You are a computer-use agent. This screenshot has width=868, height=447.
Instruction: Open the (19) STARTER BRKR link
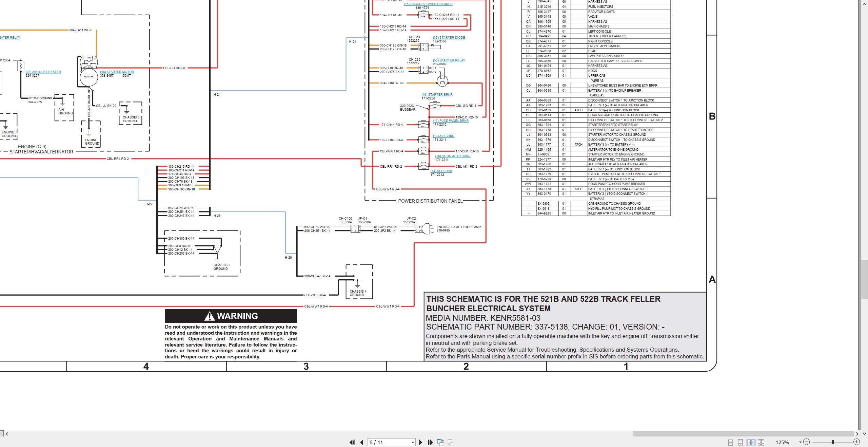(437, 95)
